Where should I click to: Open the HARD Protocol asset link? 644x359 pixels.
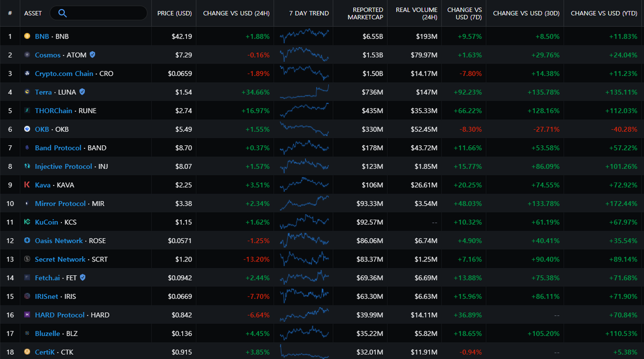tap(60, 315)
